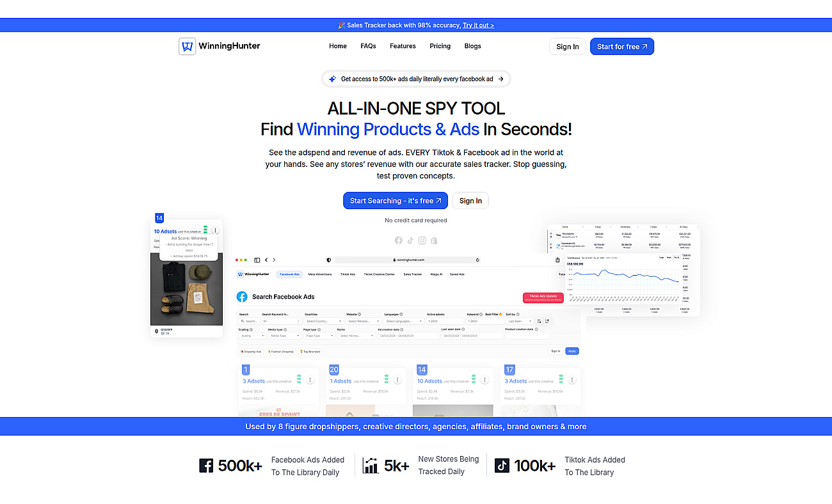This screenshot has width=832, height=504.
Task: Open three-dot menu on the 10 Adsets card ranked 14 in dashboard
Action: (484, 379)
